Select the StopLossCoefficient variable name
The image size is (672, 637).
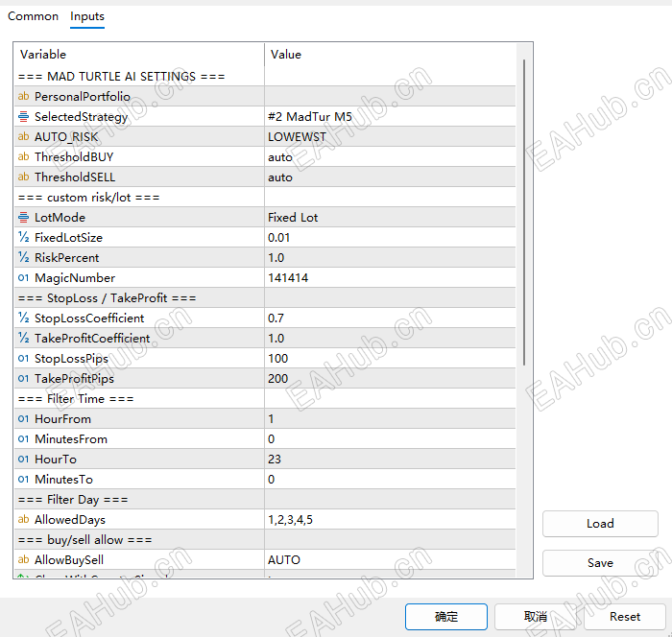point(89,318)
